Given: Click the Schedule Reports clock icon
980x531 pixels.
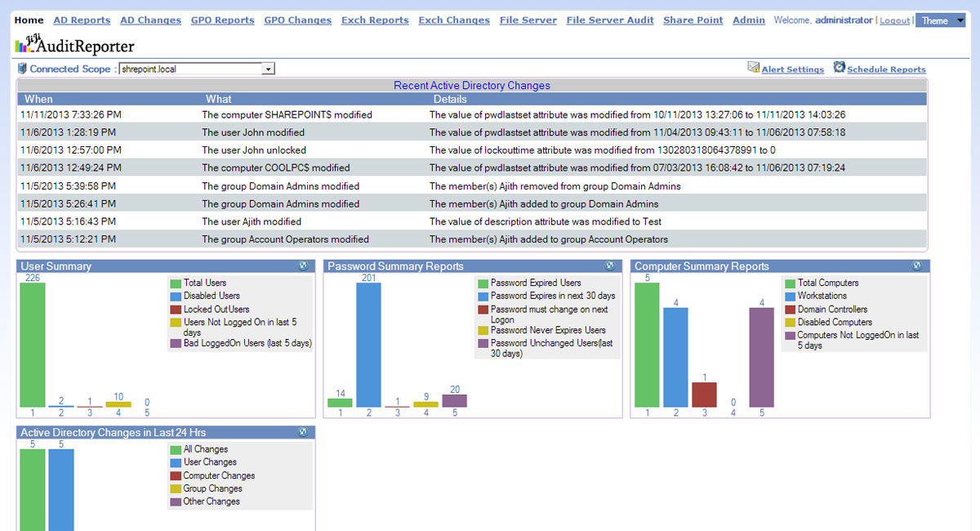Looking at the screenshot, I should 839,68.
